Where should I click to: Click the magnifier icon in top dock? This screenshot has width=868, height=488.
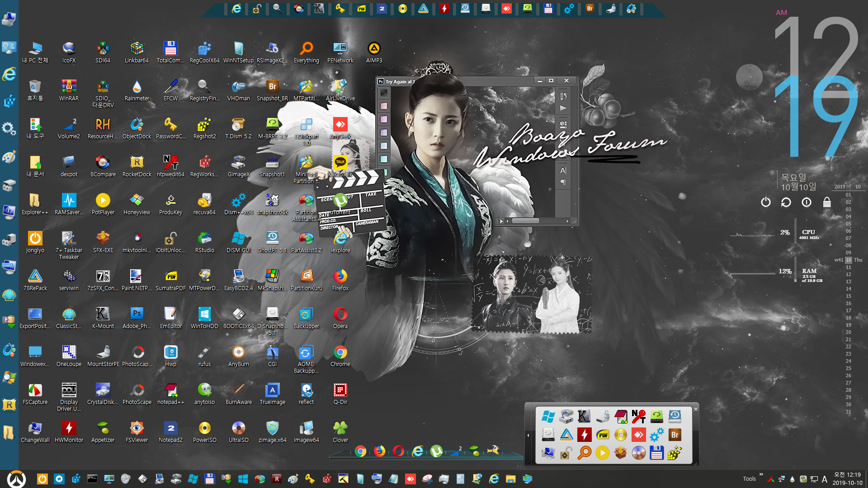(278, 9)
